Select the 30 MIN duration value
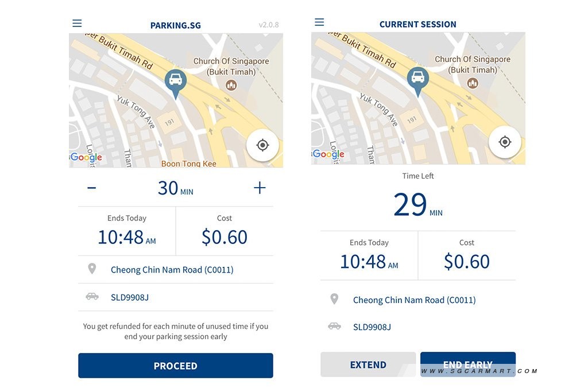 click(176, 188)
